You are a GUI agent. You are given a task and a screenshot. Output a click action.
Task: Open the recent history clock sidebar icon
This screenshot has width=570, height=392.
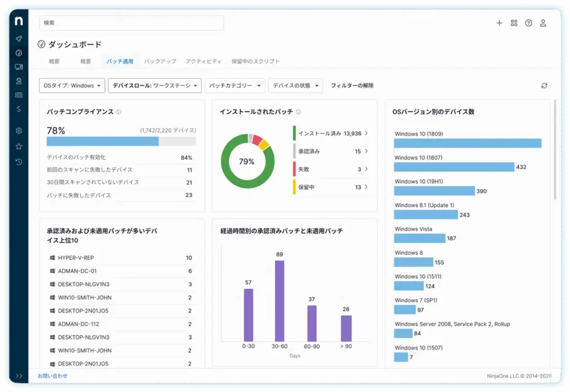pyautogui.click(x=18, y=162)
